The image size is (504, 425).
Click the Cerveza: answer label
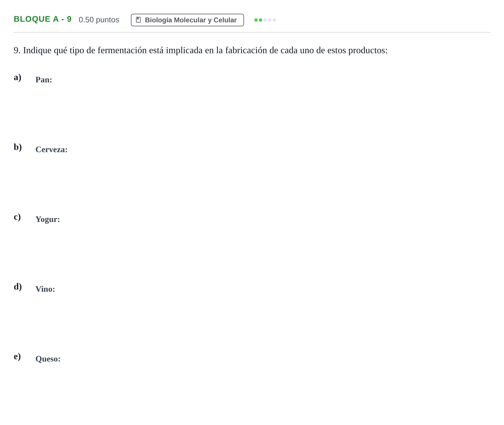click(51, 150)
